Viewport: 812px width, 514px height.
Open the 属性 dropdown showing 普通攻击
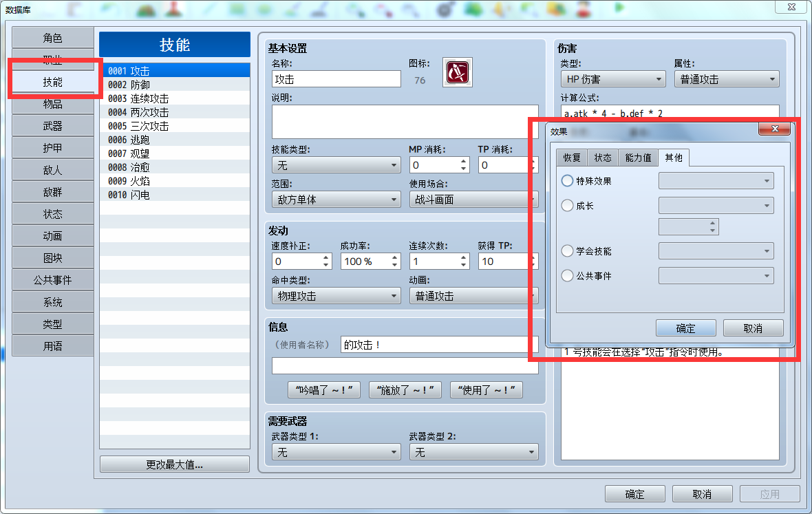pos(727,79)
